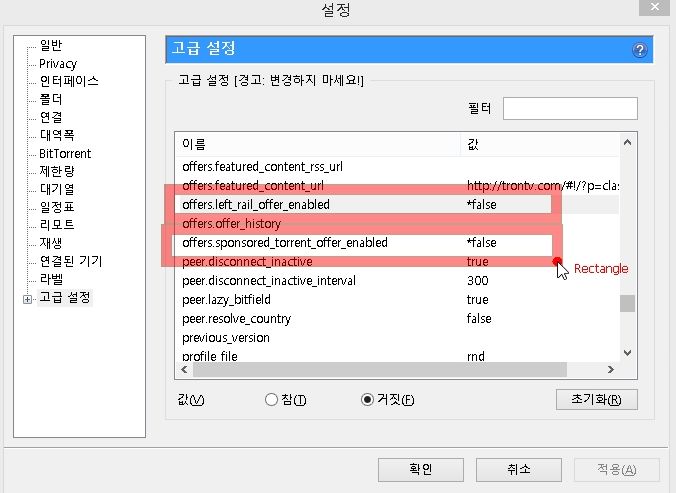Select peer.resolve_country row
The height and width of the screenshot is (493, 676).
tap(397, 318)
